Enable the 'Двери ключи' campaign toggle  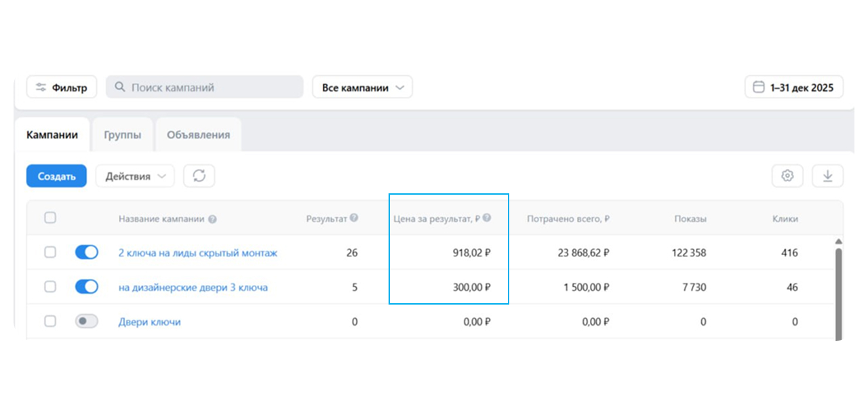pos(86,322)
